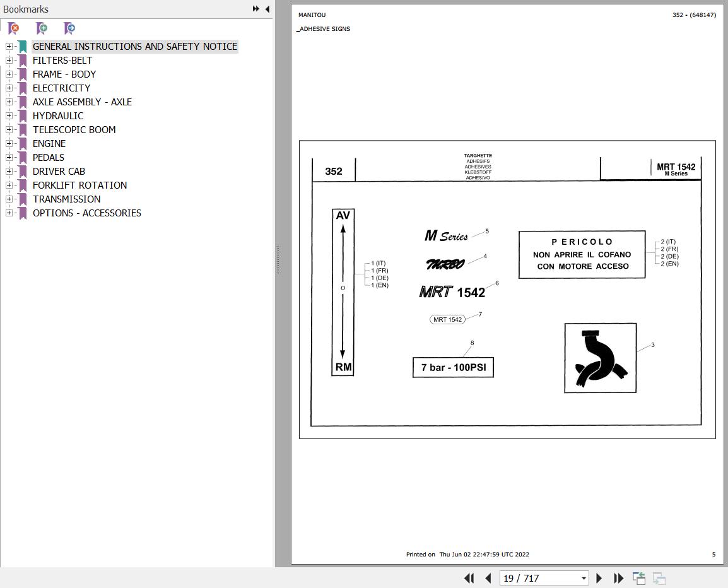Select the ELECTRICITY bookmark
The height and width of the screenshot is (588, 728).
(x=61, y=88)
